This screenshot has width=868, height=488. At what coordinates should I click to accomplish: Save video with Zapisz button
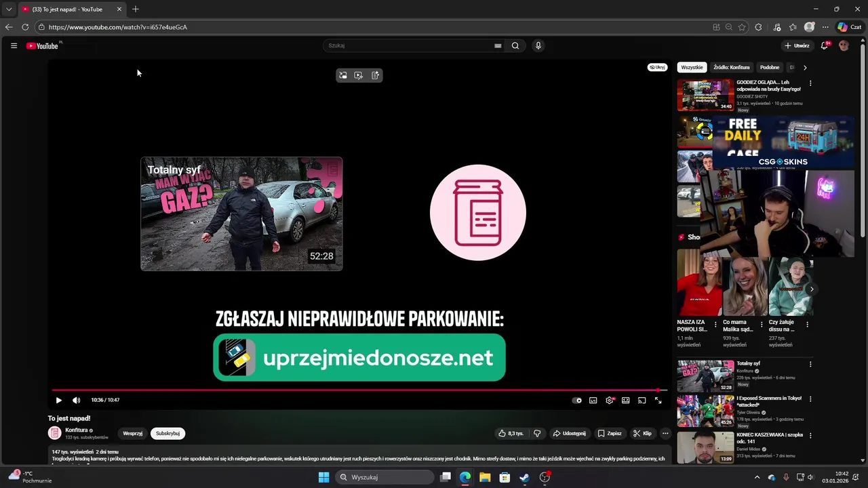pyautogui.click(x=610, y=433)
